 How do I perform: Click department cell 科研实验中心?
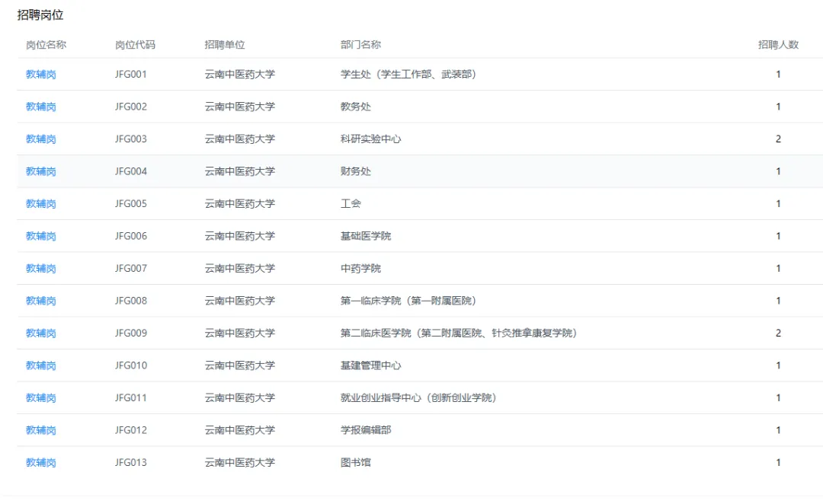[370, 139]
